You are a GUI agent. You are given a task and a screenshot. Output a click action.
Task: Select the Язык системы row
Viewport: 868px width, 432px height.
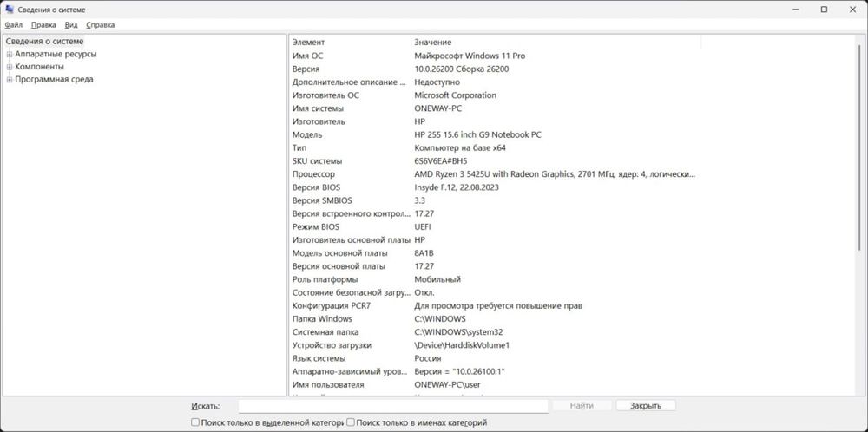tap(494, 358)
